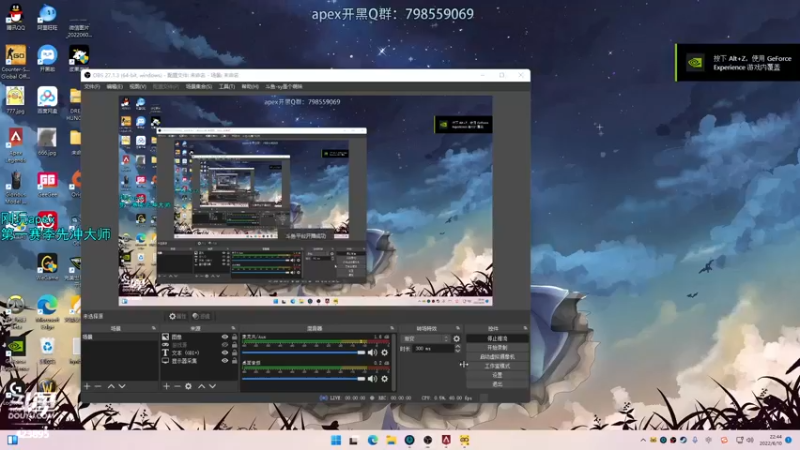Open the Douyu menu in OBS menubar
The height and width of the screenshot is (450, 800).
click(284, 87)
